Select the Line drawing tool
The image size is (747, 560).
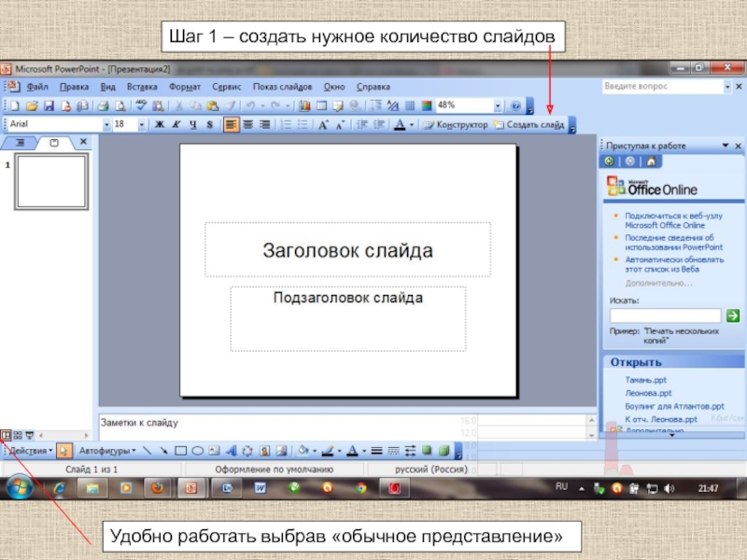click(x=148, y=451)
